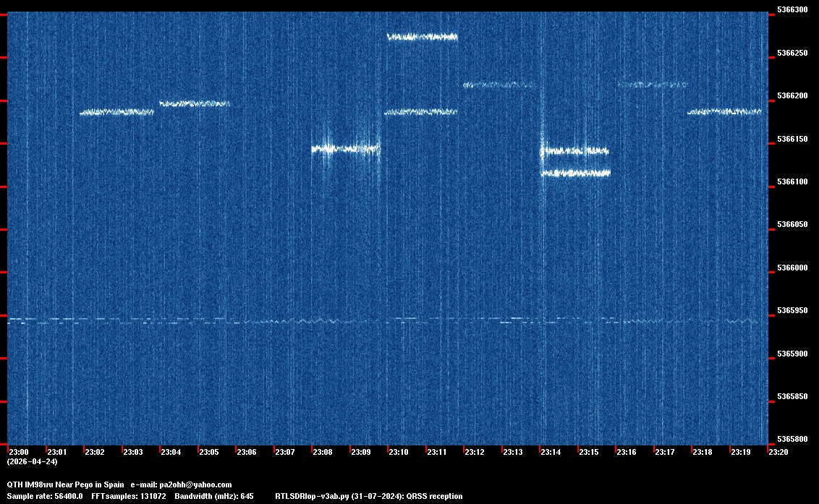Click the 23:07 time axis label
This screenshot has width=819, height=504.
pyautogui.click(x=284, y=452)
